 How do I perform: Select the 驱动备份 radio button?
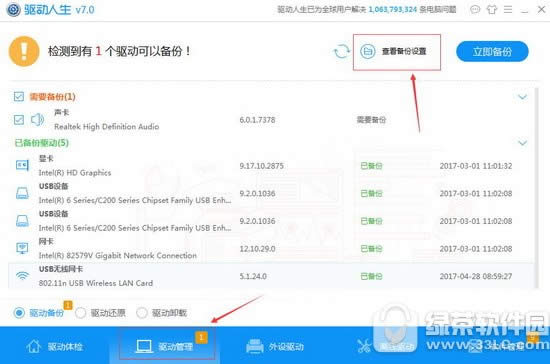pos(19,313)
